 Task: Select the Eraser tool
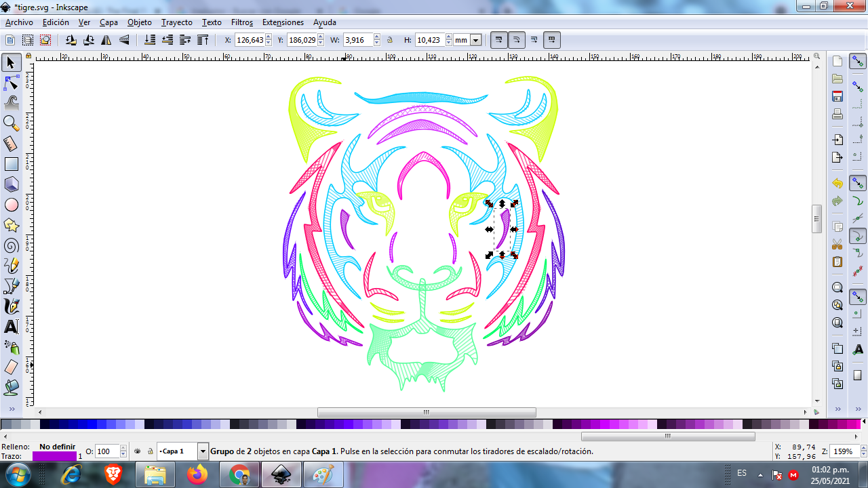11,367
